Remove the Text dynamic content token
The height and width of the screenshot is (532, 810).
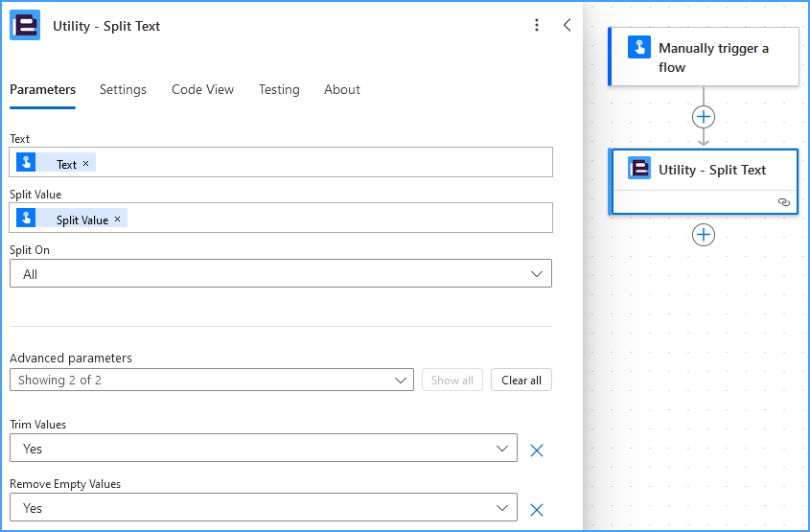85,163
